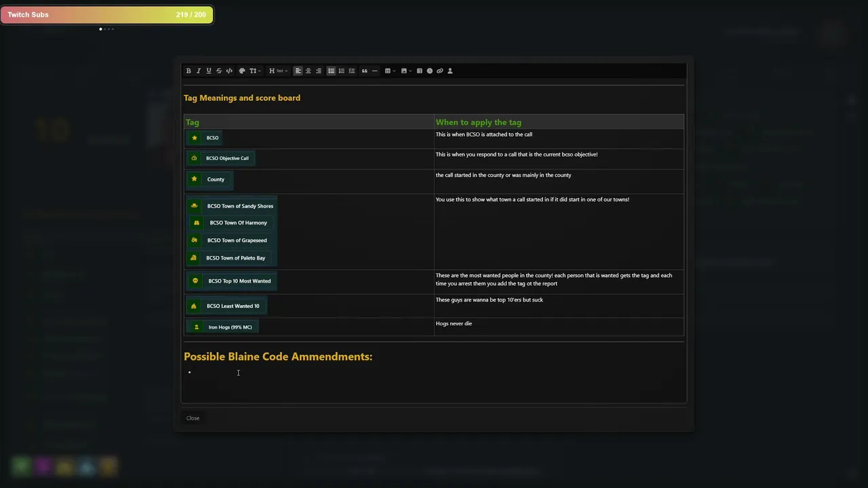
Task: Click the Harmony tag icon
Action: (197, 222)
